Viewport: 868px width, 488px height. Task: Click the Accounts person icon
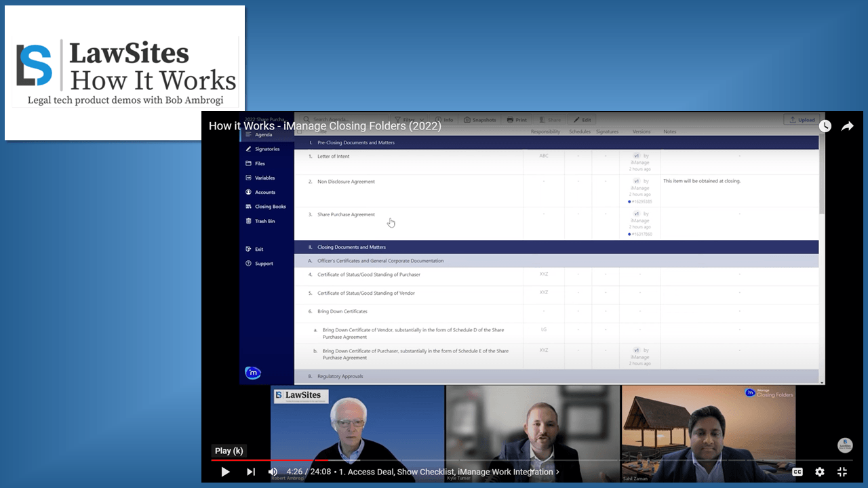[x=248, y=192]
